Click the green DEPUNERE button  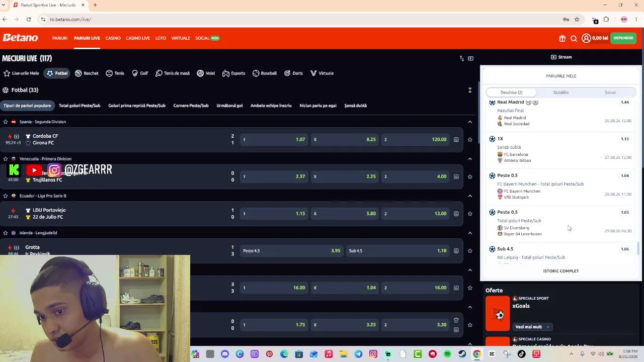pos(623,38)
